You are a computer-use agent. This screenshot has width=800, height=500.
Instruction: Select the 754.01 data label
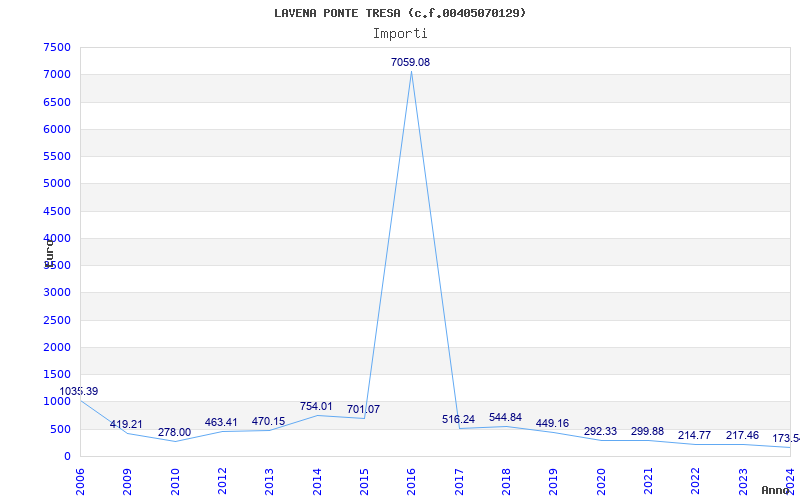click(316, 407)
